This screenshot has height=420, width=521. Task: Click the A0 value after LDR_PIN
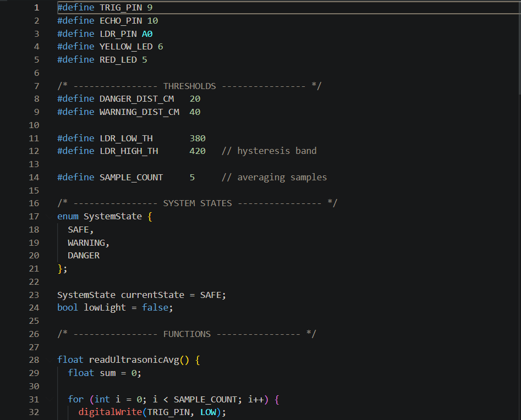(x=147, y=34)
